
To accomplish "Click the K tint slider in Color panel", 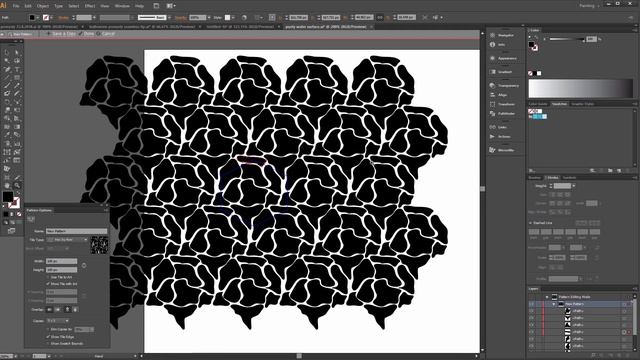I will tap(567, 39).
